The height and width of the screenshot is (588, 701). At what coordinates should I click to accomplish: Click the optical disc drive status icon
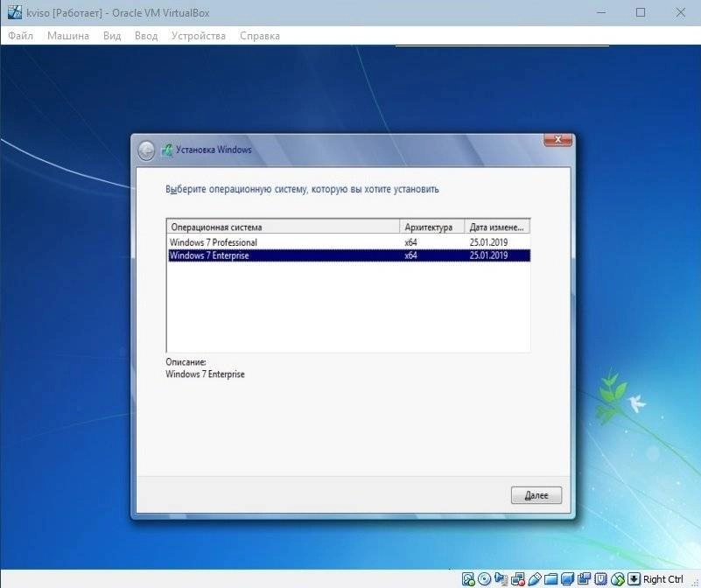(x=484, y=578)
